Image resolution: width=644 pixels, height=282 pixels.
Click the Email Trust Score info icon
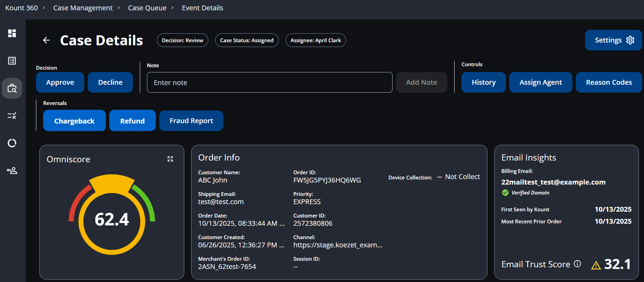(x=578, y=263)
